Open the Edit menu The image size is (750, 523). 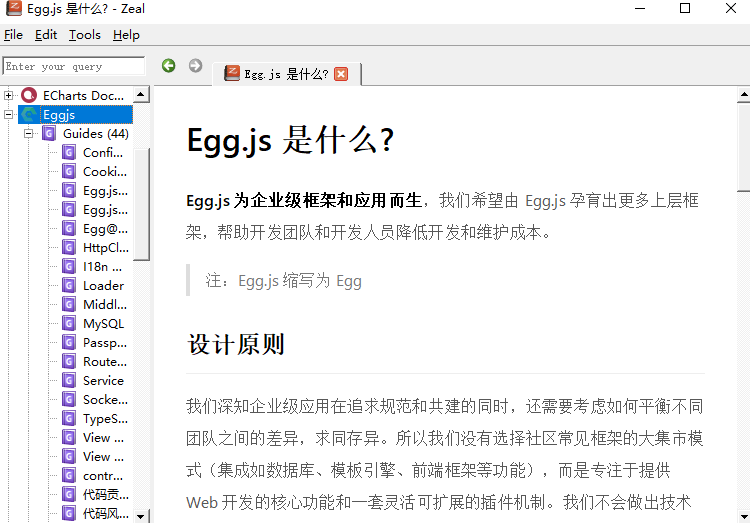pos(45,35)
